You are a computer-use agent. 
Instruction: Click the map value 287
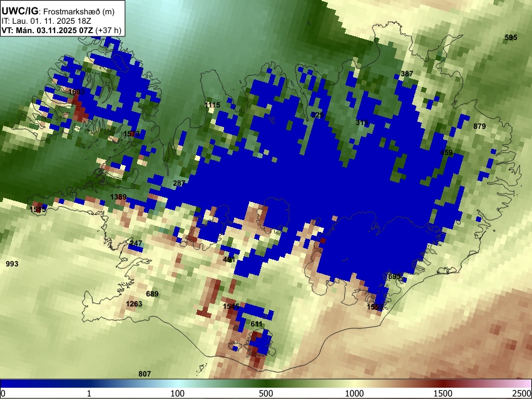click(x=179, y=183)
